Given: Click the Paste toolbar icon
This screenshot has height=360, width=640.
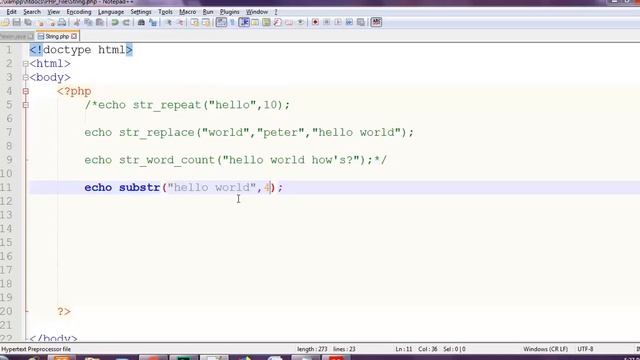Looking at the screenshot, I should coord(100,22).
